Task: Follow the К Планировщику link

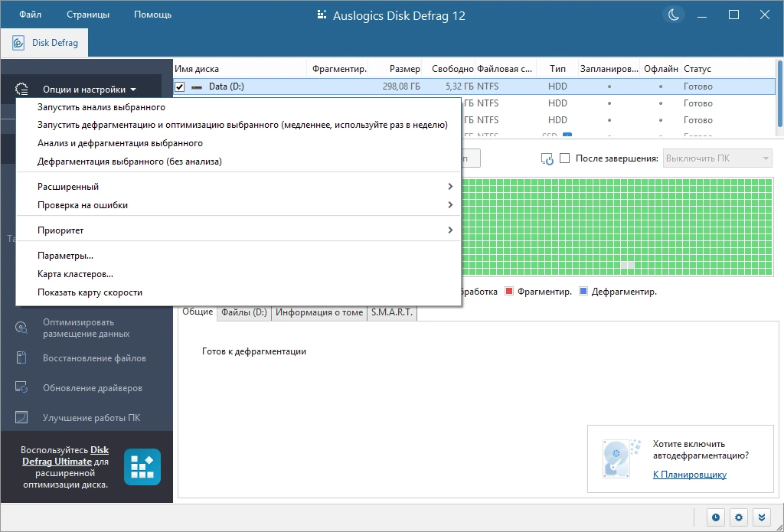Action: tap(690, 475)
